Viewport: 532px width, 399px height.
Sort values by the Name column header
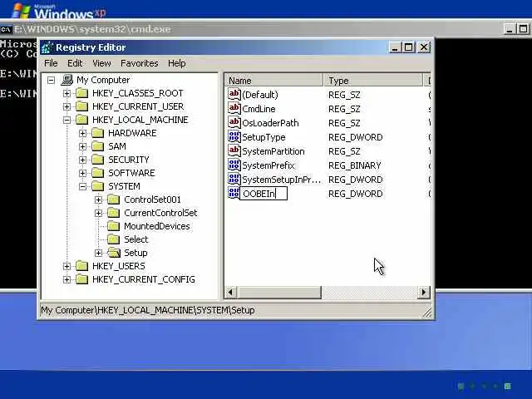pos(273,81)
